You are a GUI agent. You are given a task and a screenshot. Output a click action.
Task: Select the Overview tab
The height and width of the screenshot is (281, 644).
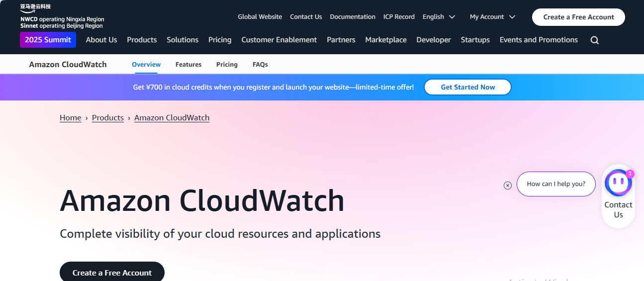[146, 65]
